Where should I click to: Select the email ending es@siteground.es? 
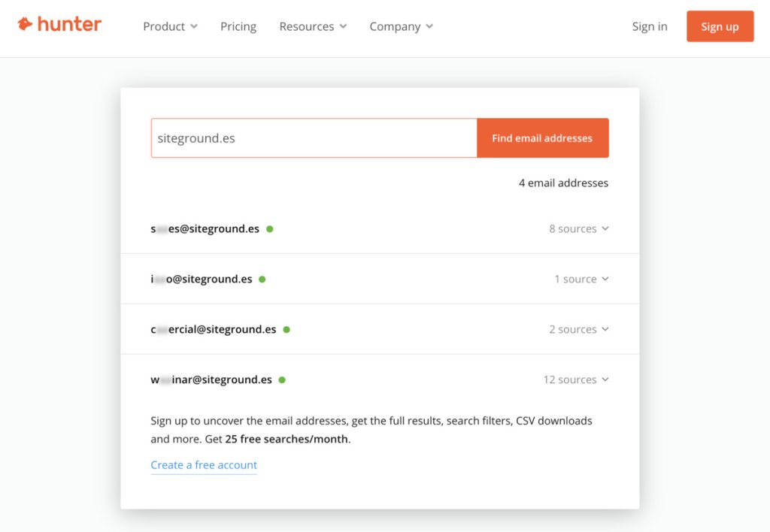point(205,228)
